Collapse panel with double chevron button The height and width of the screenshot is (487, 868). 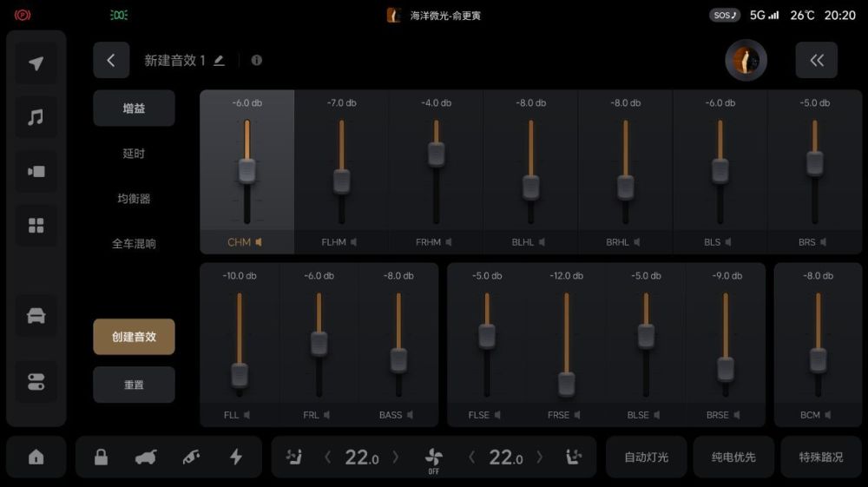[x=817, y=60]
